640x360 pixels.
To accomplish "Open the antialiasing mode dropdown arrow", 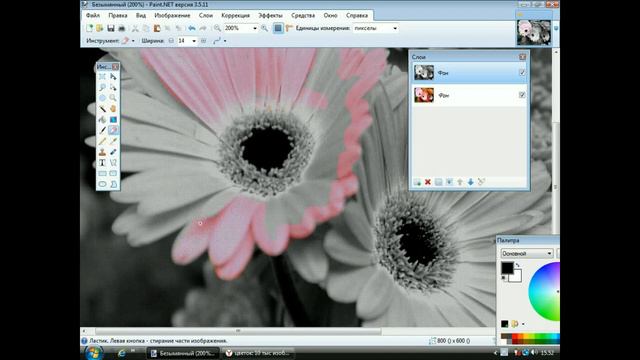I will (225, 41).
